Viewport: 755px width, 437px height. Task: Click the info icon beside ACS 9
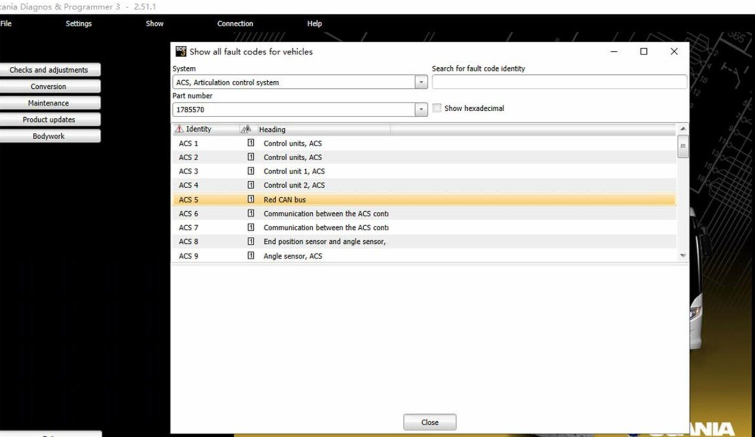[251, 256]
